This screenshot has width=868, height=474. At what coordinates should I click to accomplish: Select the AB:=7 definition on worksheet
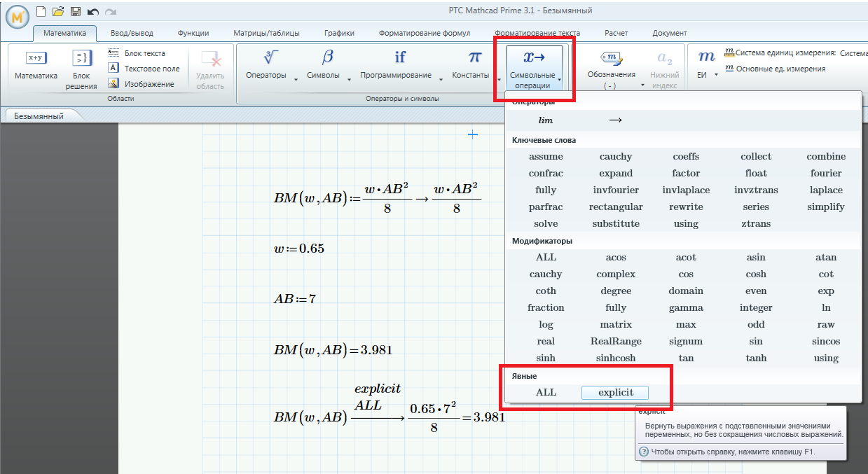tap(295, 298)
